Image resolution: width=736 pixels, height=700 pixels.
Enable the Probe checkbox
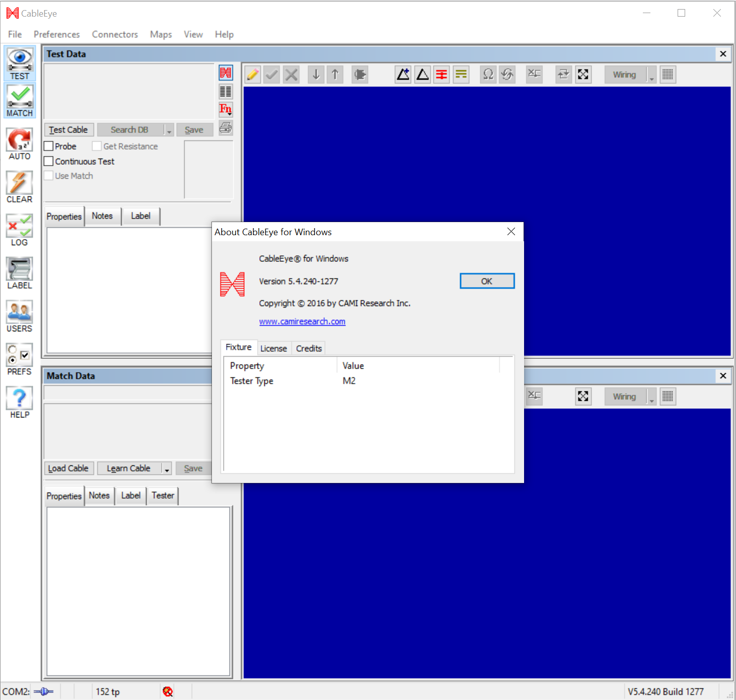point(49,146)
